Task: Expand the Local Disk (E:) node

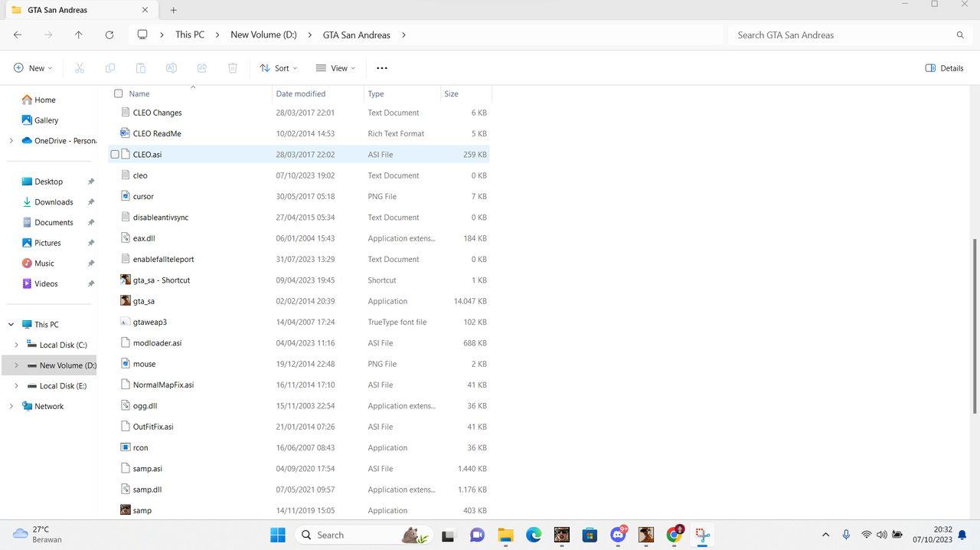Action: (x=17, y=386)
